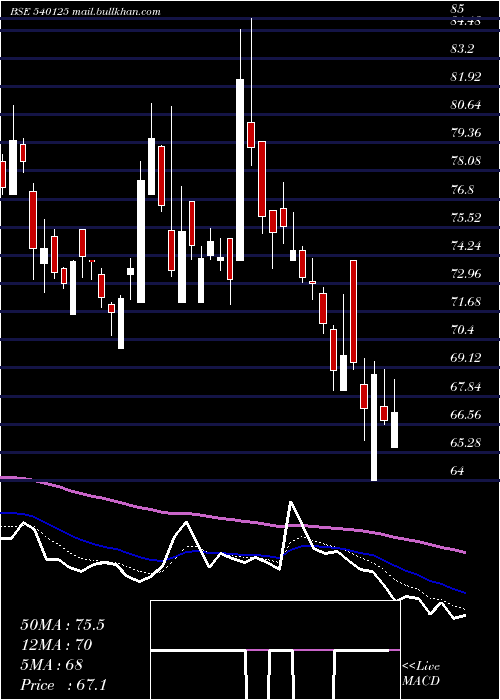Click the 50MA : 75.5 reading
Screen dimensions: 500x700
point(62,625)
